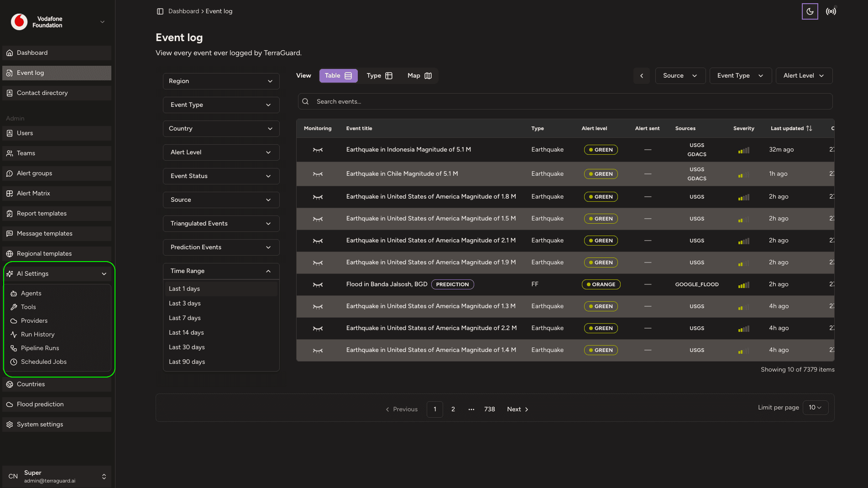The image size is (868, 488).
Task: Jump to page 738 of results
Action: click(490, 409)
